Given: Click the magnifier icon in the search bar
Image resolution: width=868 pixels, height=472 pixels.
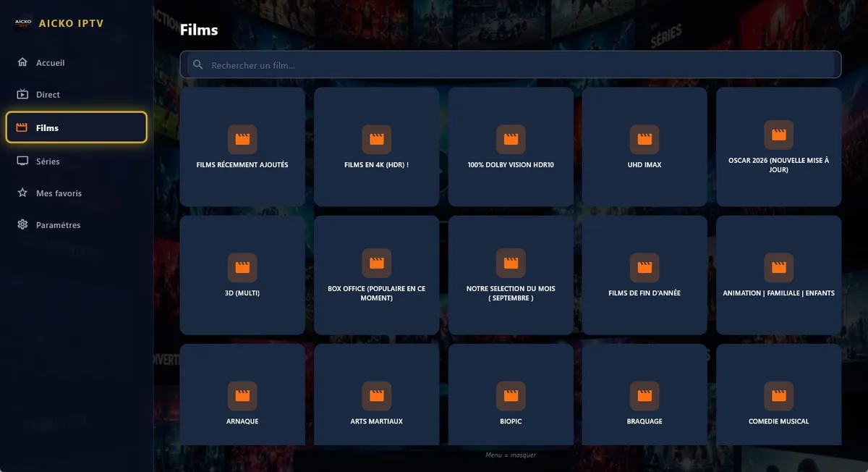Looking at the screenshot, I should [198, 65].
